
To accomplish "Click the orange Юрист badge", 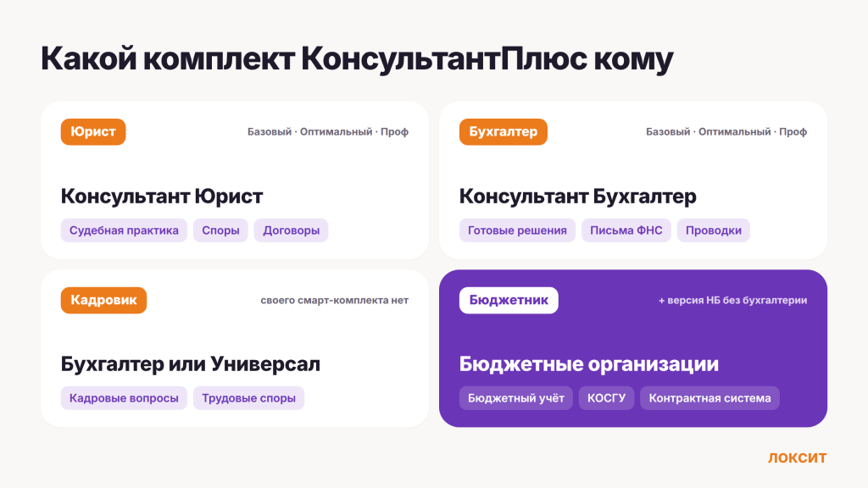I will point(93,131).
